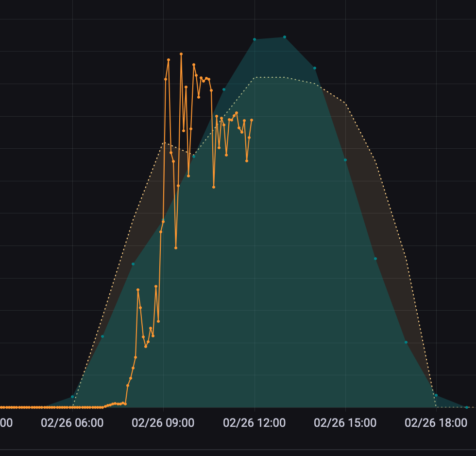Click the dotted yellow line's peak at 09:00
This screenshot has width=476, height=456.
tap(164, 142)
